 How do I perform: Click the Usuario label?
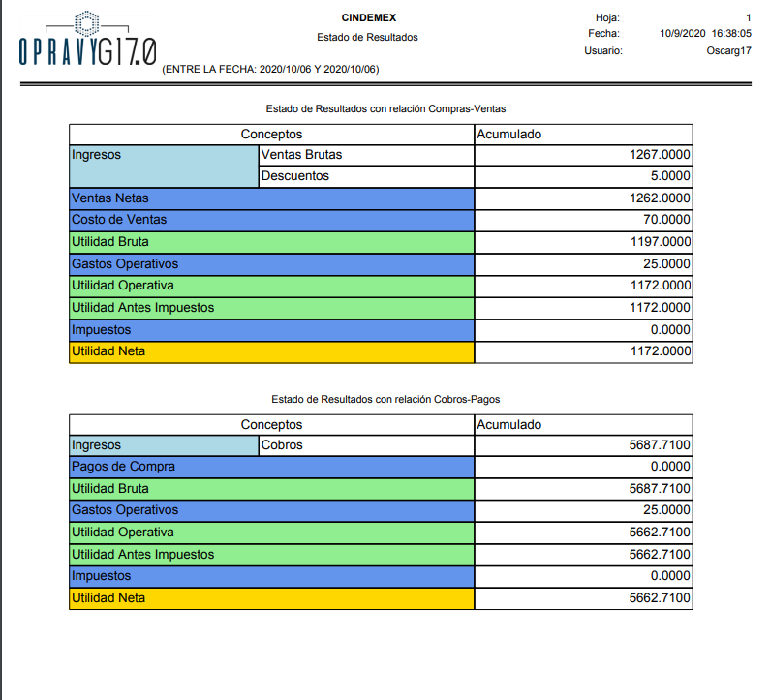click(x=603, y=51)
